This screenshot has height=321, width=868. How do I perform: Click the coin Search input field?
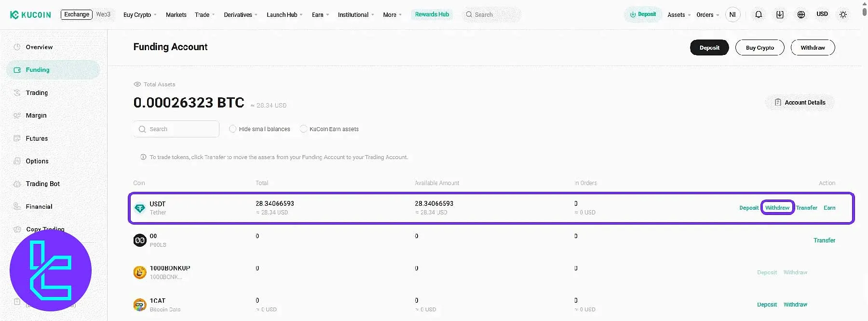(x=176, y=129)
